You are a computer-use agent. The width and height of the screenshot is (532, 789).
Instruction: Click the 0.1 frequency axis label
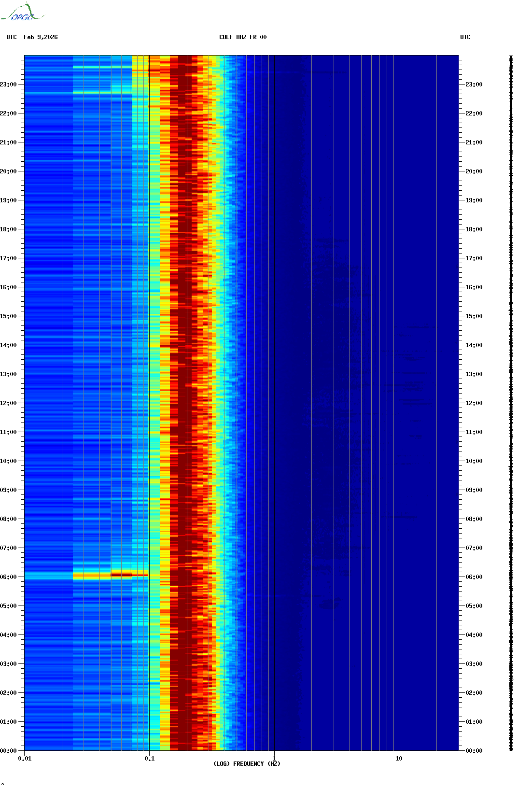click(149, 759)
